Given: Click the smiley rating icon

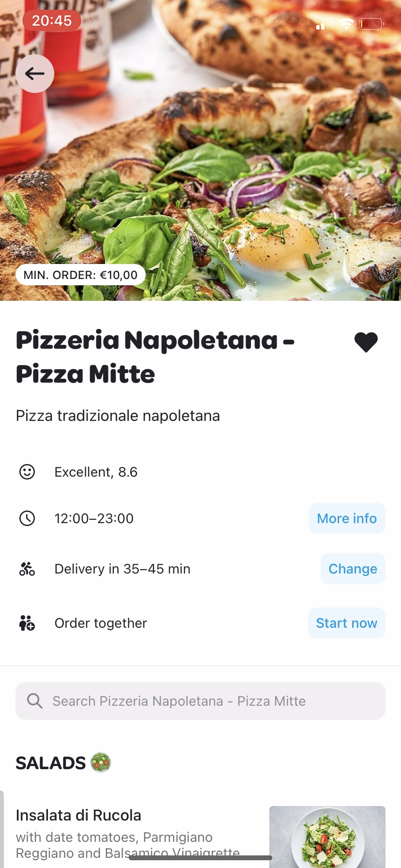Looking at the screenshot, I should (27, 472).
